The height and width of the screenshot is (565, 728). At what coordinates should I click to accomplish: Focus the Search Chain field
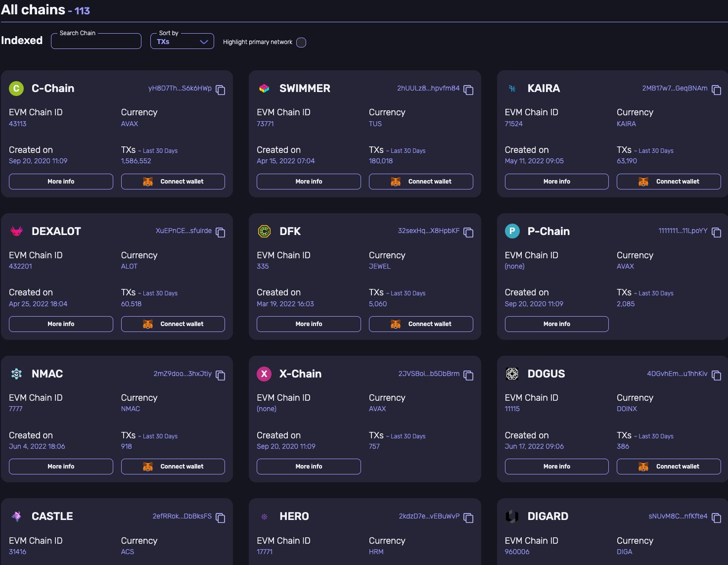tap(96, 42)
